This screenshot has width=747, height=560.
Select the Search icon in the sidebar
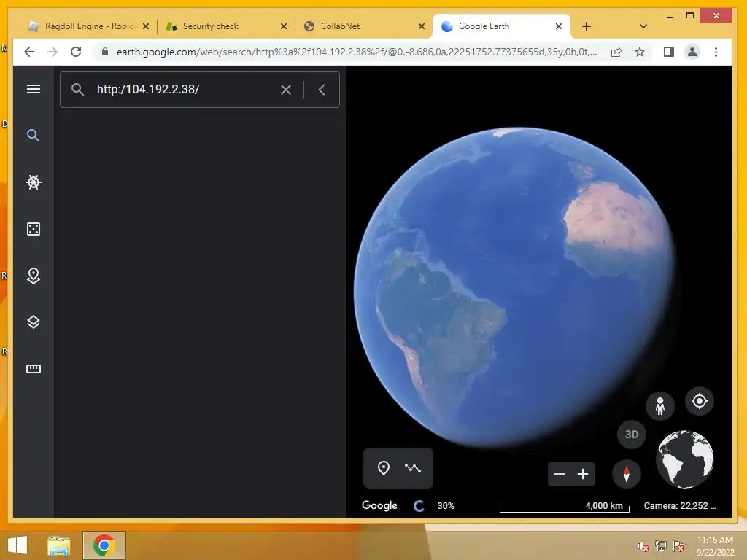tap(33, 135)
